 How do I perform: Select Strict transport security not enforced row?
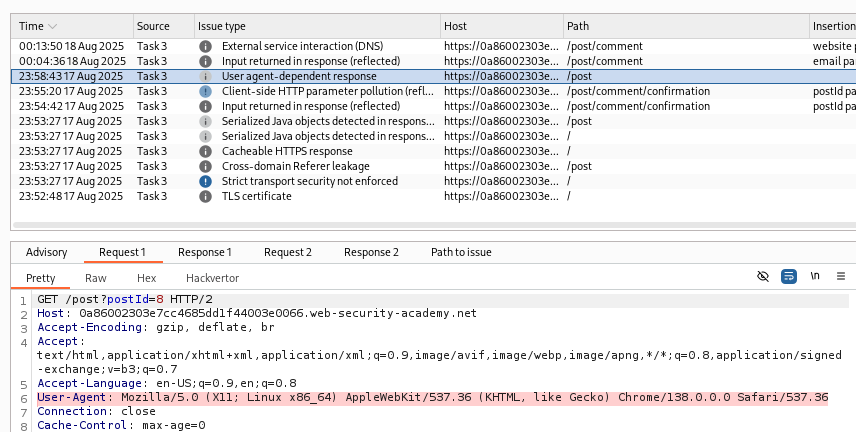click(433, 181)
